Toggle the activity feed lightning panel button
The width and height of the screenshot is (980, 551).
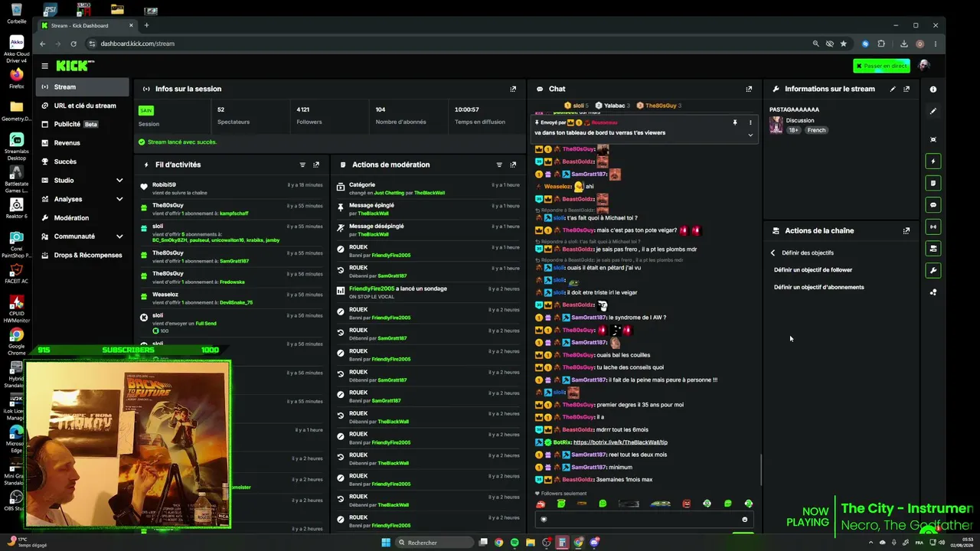pyautogui.click(x=933, y=161)
